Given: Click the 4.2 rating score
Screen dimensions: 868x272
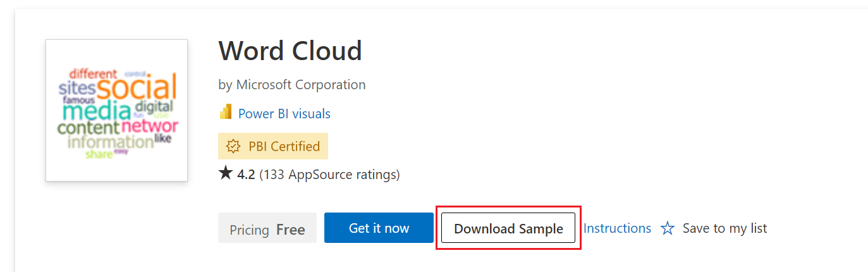Looking at the screenshot, I should (246, 174).
